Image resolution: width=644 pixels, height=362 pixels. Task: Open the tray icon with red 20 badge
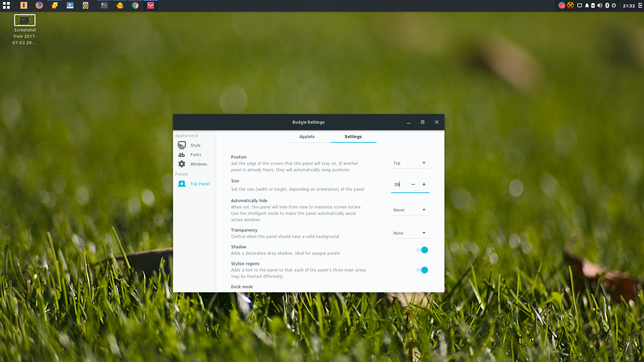coord(562,5)
